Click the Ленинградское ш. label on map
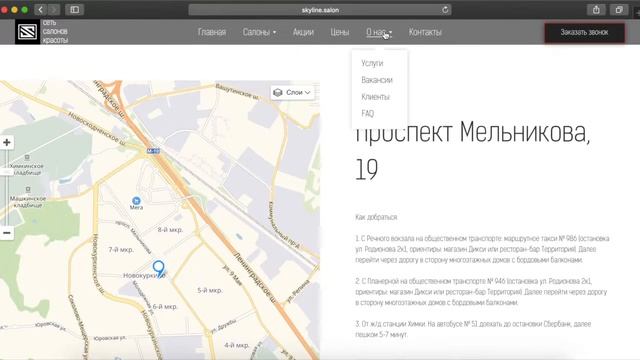This screenshot has height=360, width=640. pos(255,278)
